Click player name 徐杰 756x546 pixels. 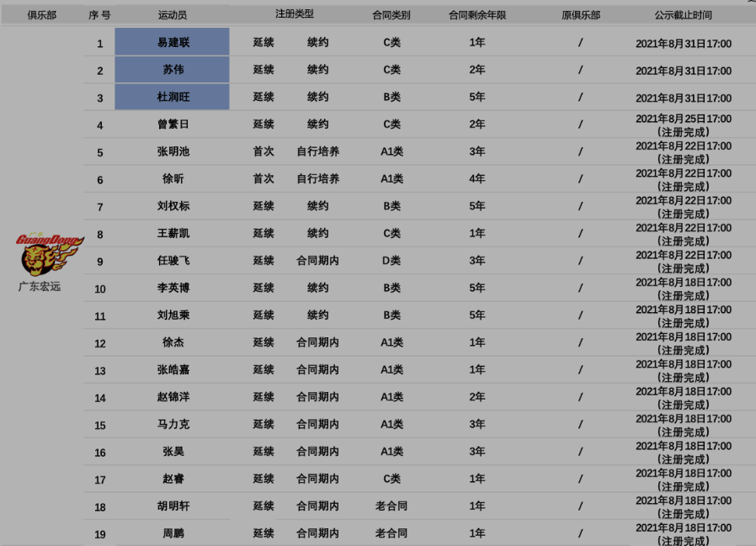(x=173, y=342)
